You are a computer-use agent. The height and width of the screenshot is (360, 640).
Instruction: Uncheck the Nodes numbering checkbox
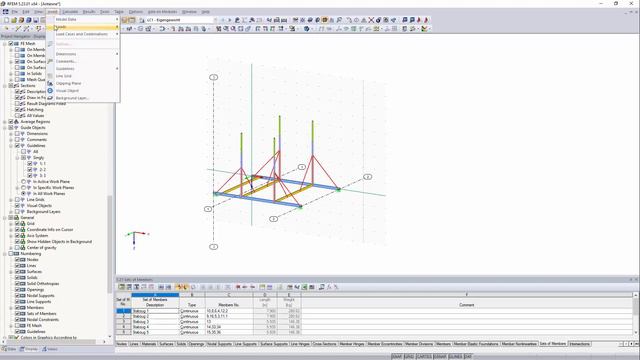pyautogui.click(x=17, y=260)
